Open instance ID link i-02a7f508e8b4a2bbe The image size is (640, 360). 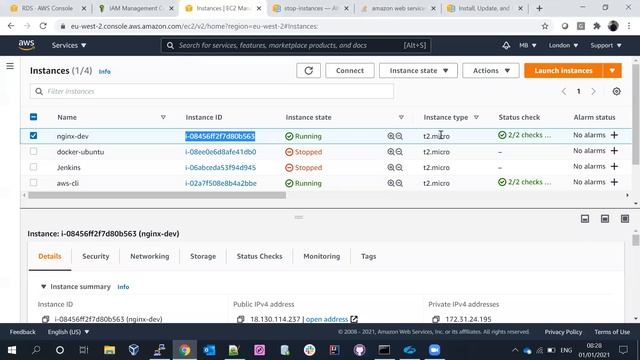click(221, 184)
